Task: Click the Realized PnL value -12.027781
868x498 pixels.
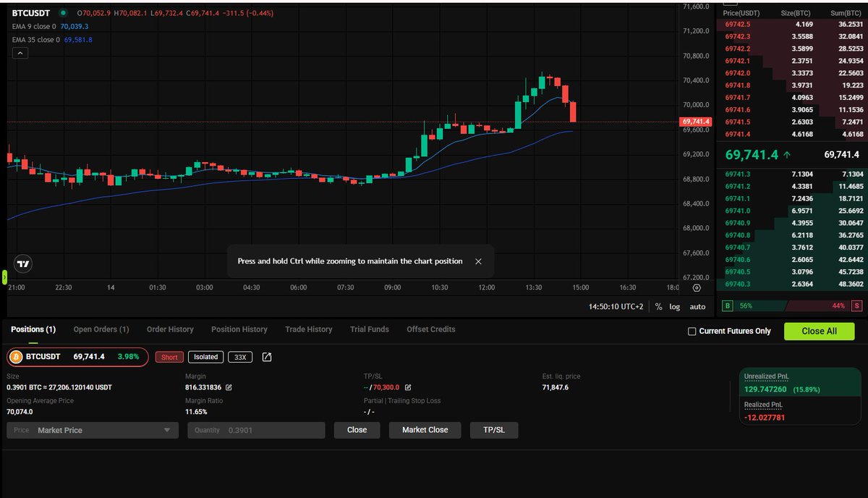Action: coord(765,418)
